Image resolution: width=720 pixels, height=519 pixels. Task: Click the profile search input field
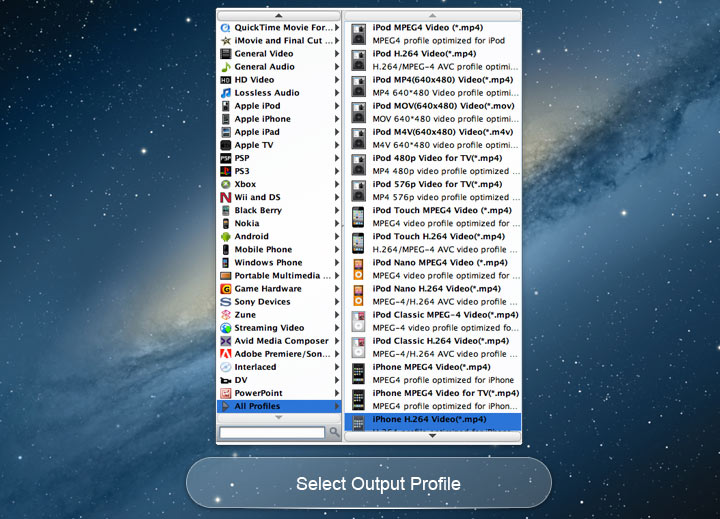coord(272,432)
